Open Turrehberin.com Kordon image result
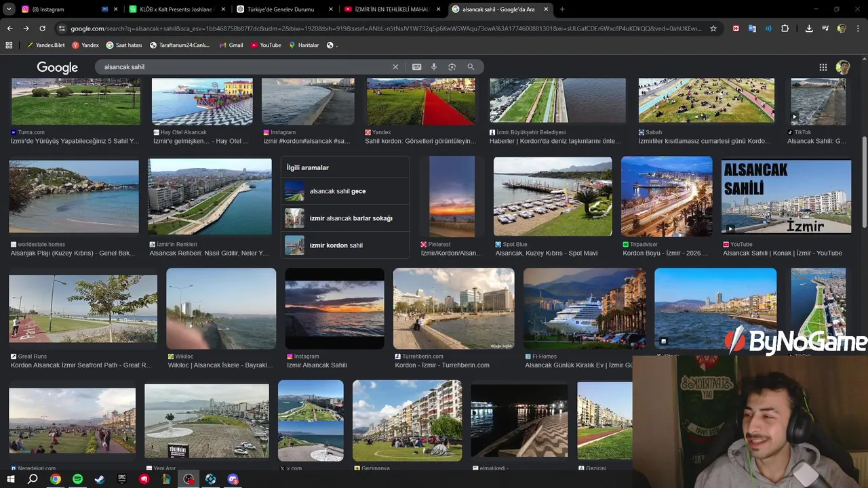 454,308
